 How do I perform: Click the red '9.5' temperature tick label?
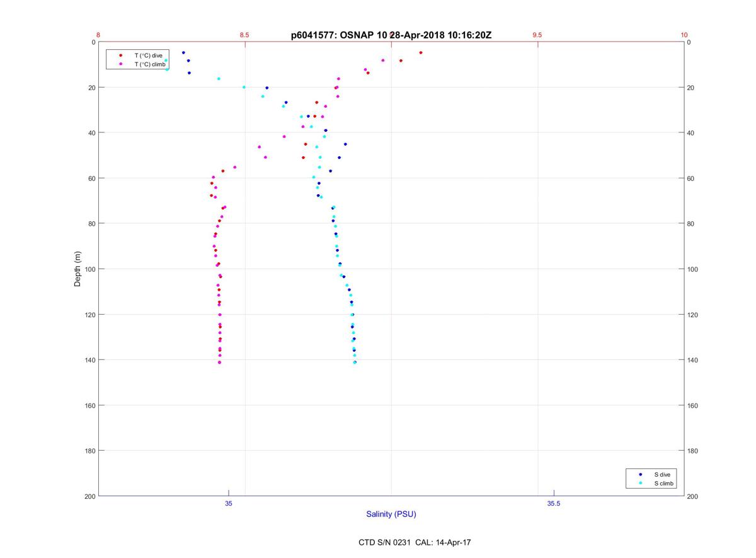tap(537, 35)
